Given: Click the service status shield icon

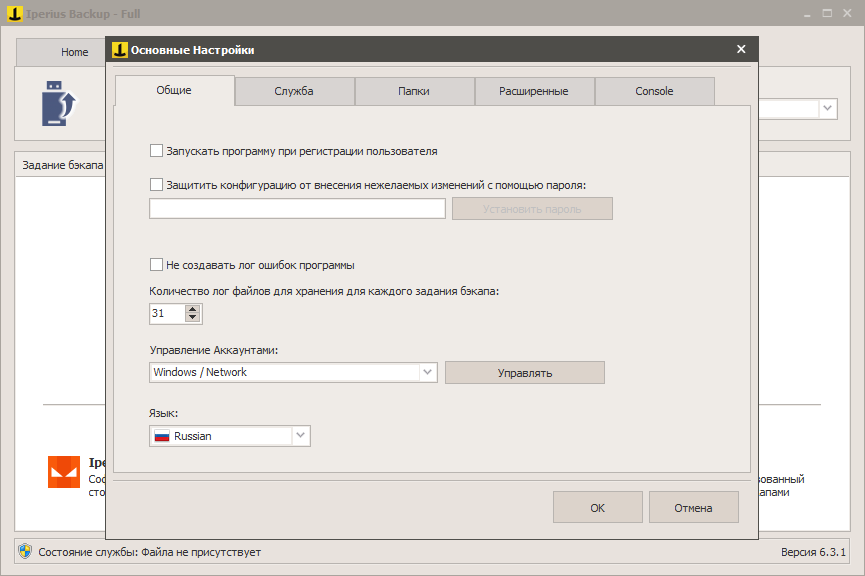Looking at the screenshot, I should (x=26, y=552).
